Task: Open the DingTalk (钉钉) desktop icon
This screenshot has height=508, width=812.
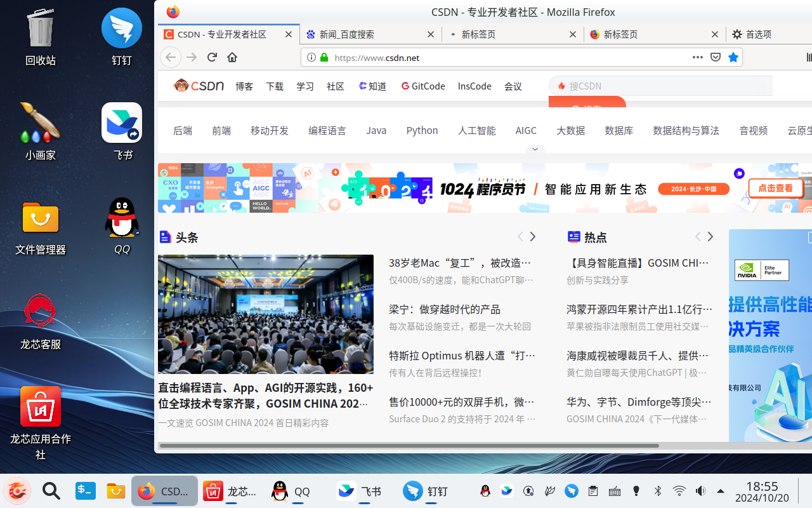Action: tap(122, 37)
